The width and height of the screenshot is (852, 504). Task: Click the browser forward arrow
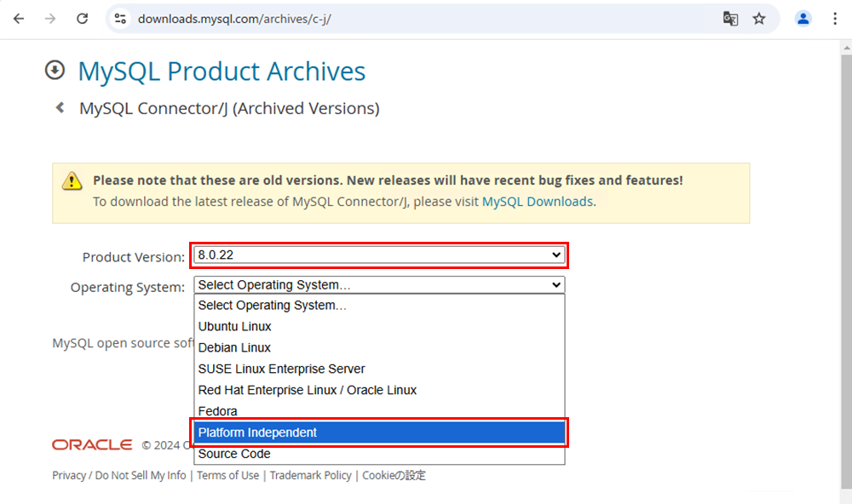[x=50, y=19]
